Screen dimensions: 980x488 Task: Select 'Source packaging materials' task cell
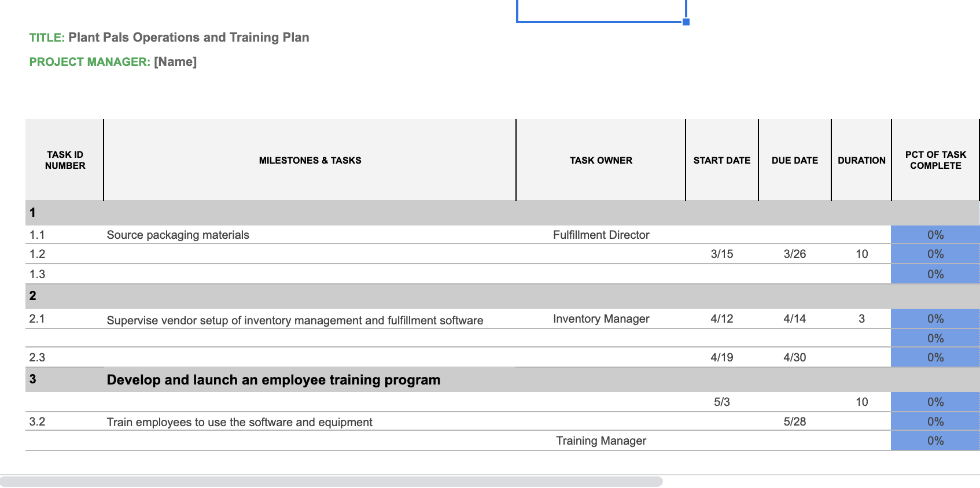tap(310, 235)
